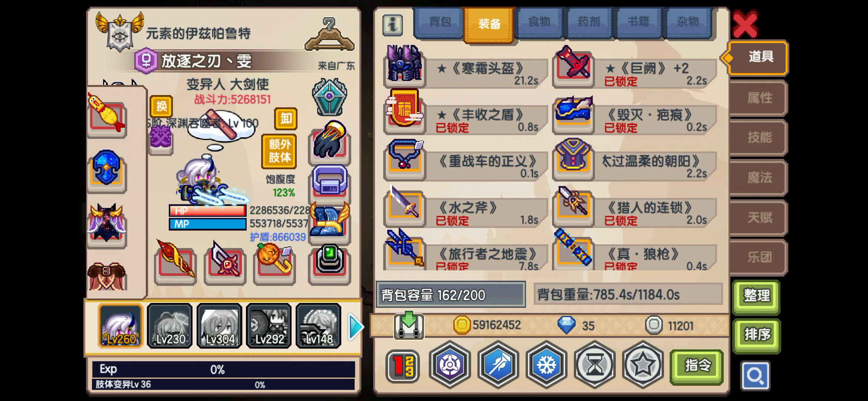The width and height of the screenshot is (868, 401).
Task: Open the 指令 command menu
Action: [x=697, y=366]
